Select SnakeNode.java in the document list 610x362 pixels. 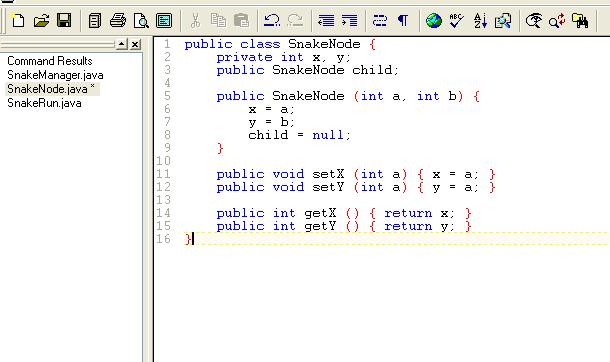(x=51, y=89)
